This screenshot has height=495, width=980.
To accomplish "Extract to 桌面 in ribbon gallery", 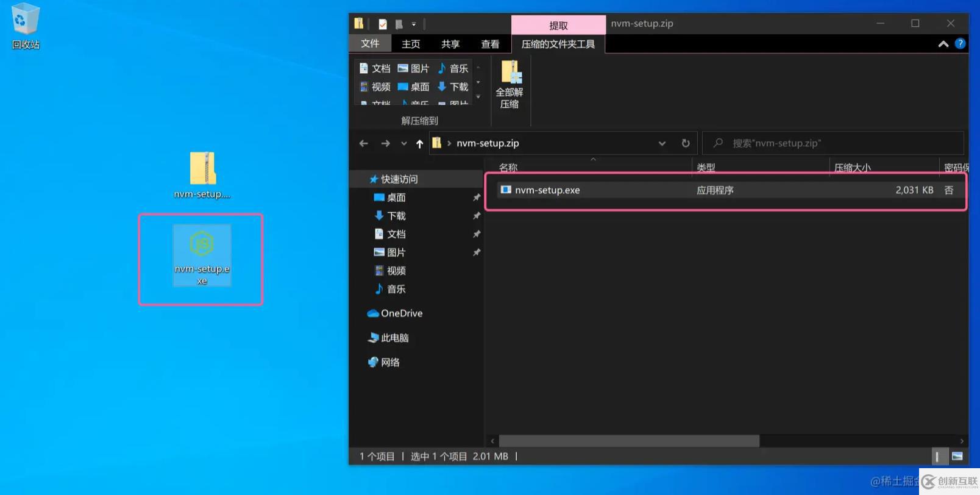I will [x=414, y=87].
